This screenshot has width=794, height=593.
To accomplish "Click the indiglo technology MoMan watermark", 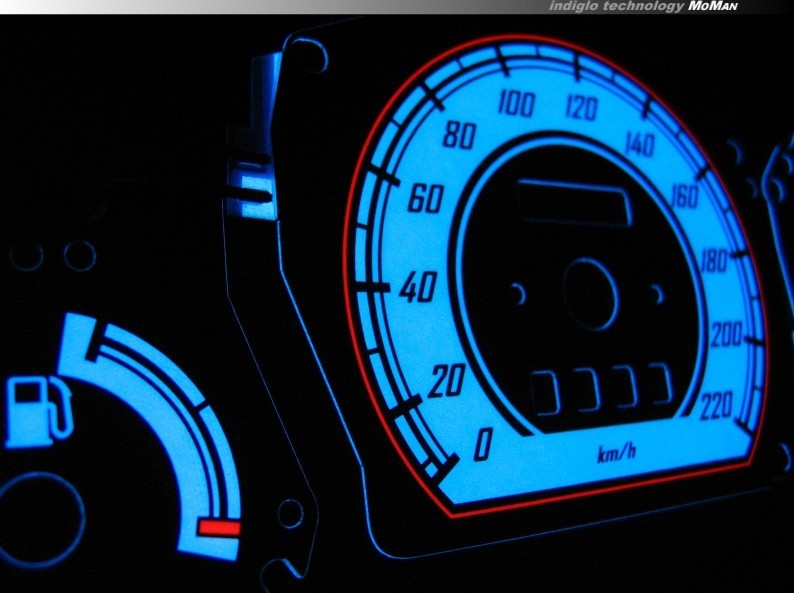I will point(666,7).
